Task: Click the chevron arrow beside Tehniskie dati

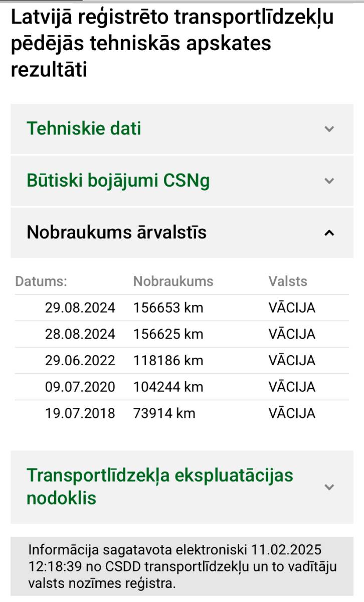Action: coord(329,129)
